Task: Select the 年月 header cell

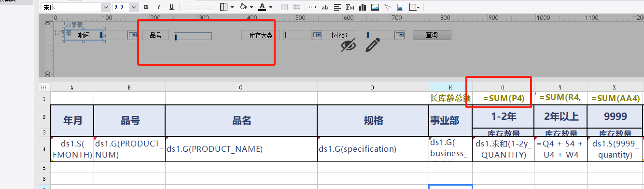Action: [x=72, y=120]
